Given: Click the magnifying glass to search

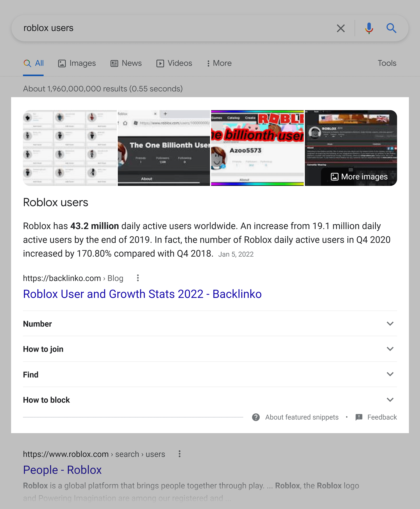Looking at the screenshot, I should tap(391, 28).
